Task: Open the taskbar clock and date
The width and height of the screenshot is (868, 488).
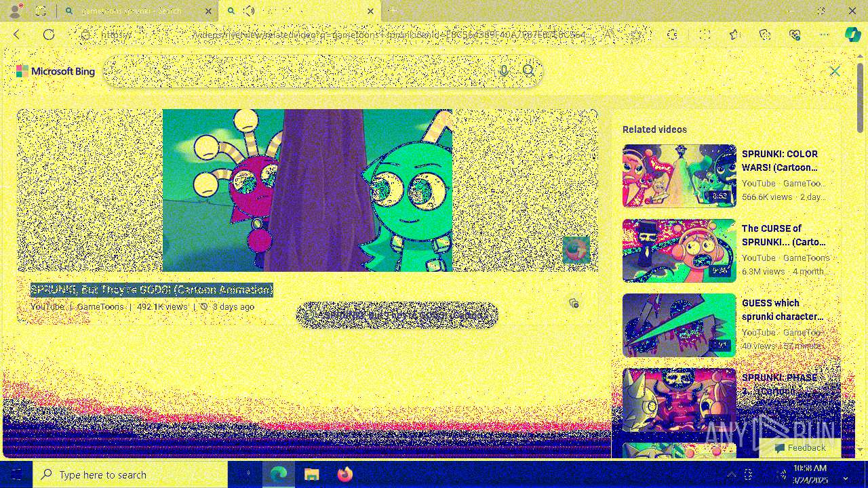Action: [809, 474]
